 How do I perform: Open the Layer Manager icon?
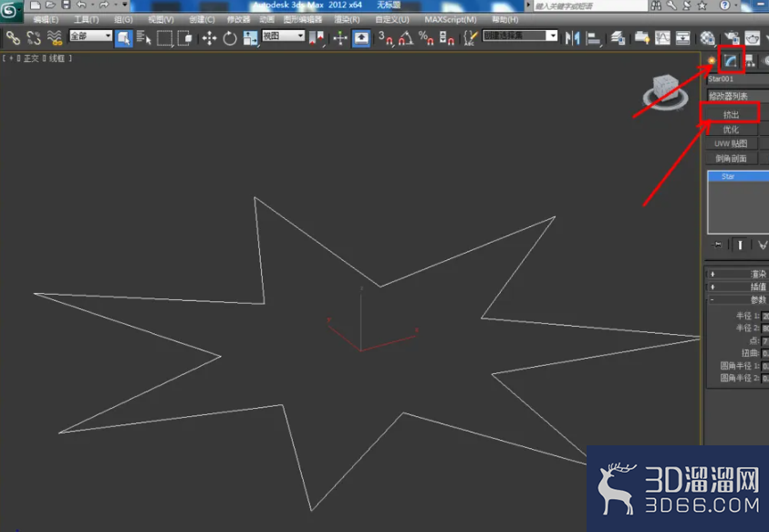tap(618, 37)
